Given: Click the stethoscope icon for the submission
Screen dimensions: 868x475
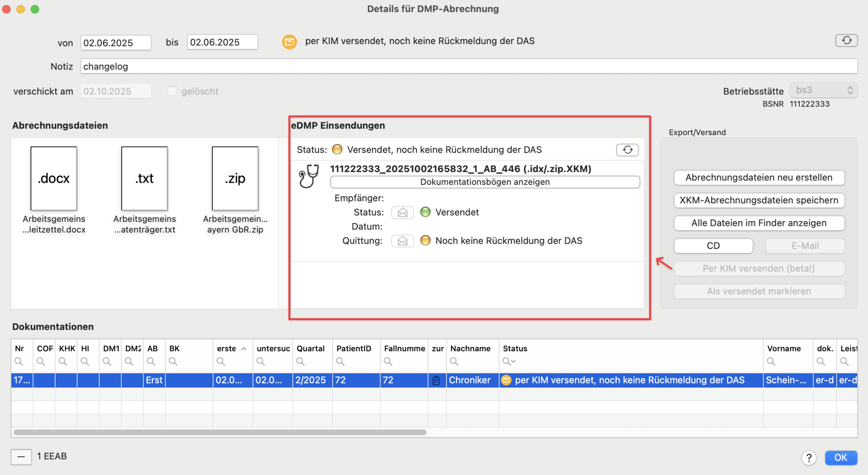Looking at the screenshot, I should pyautogui.click(x=309, y=176).
